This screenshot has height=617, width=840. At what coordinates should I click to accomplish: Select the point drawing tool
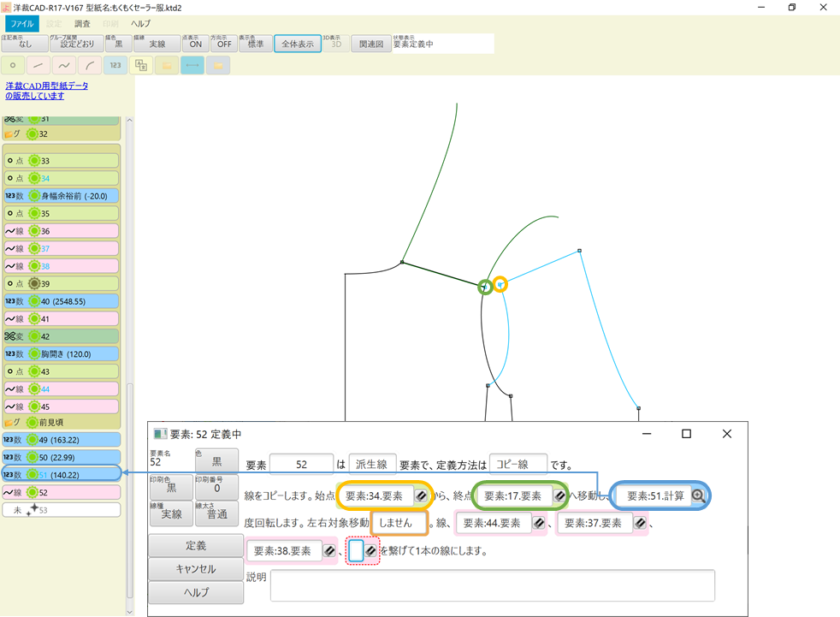[x=12, y=64]
